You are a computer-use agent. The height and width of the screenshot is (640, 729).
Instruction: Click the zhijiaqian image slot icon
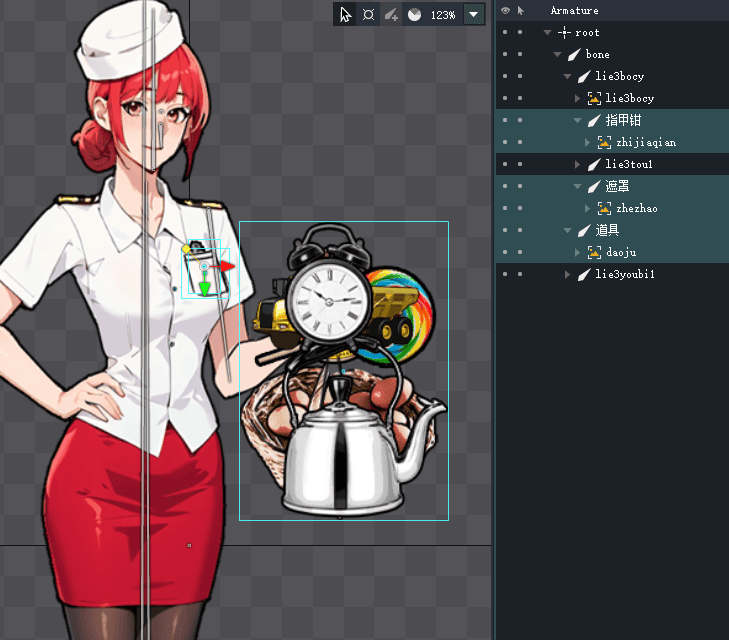coord(604,143)
